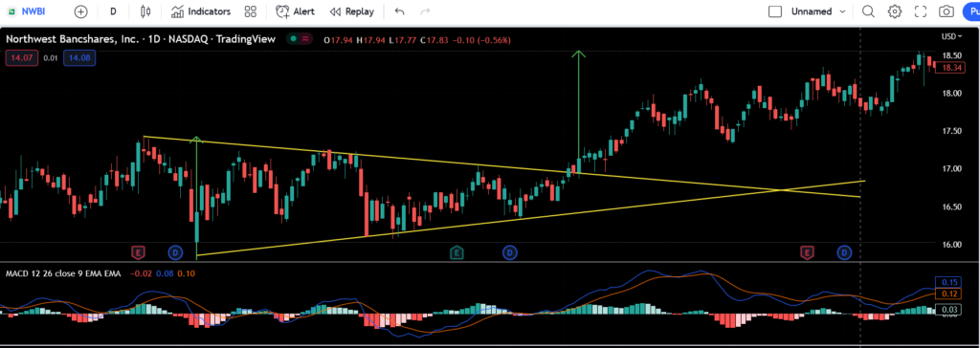
Task: Click the rightmost red E earnings marker
Action: (x=808, y=252)
